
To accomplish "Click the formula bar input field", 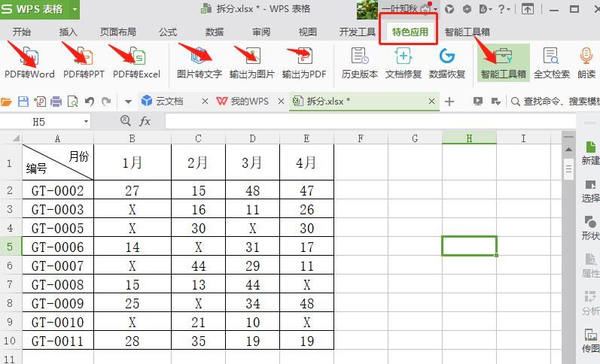I will (370, 122).
